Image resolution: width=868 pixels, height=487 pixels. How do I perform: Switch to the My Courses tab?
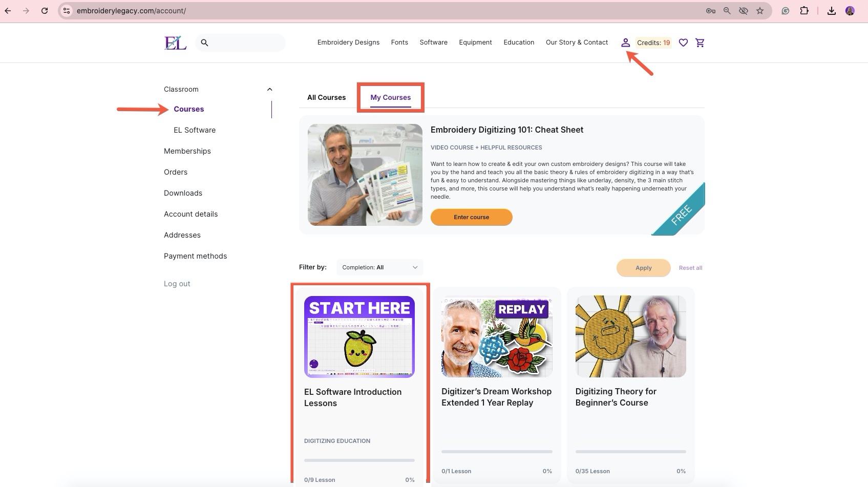point(391,97)
